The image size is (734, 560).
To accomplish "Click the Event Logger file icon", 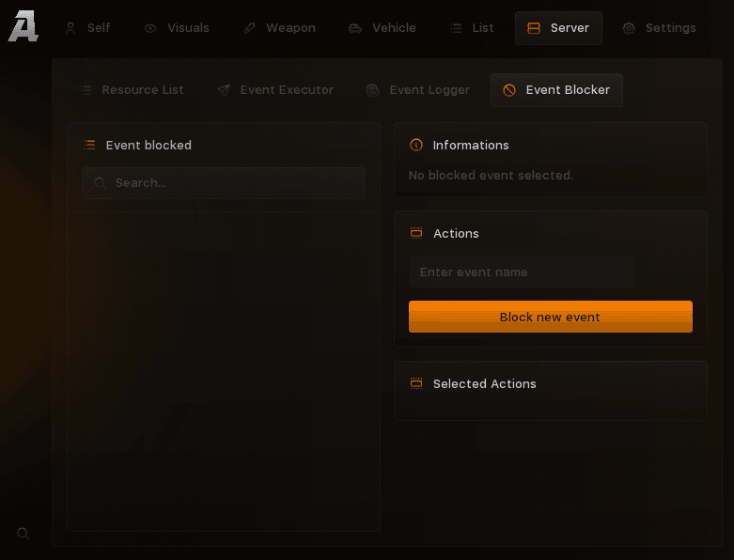I will click(x=373, y=90).
